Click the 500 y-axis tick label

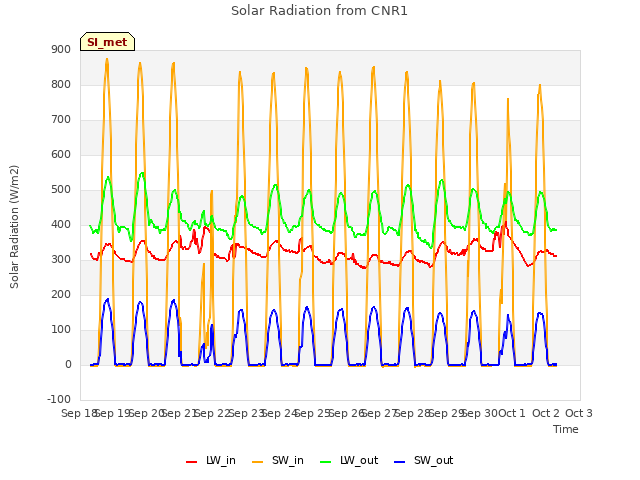61,190
